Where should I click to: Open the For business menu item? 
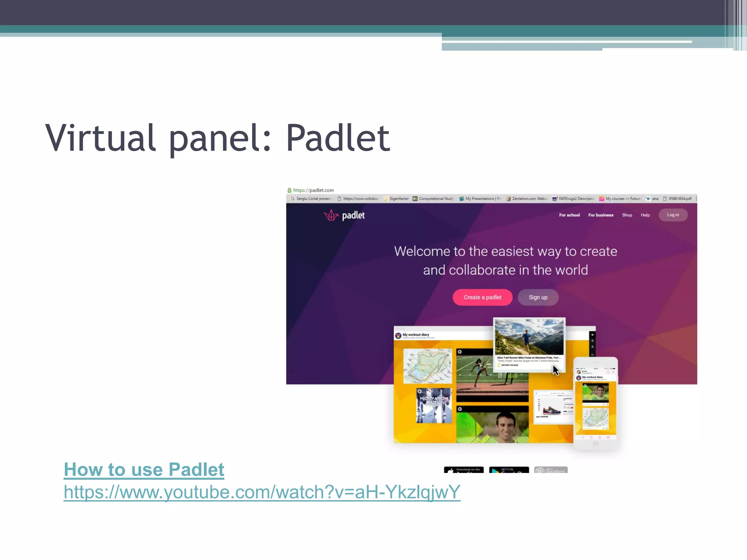[x=601, y=215]
